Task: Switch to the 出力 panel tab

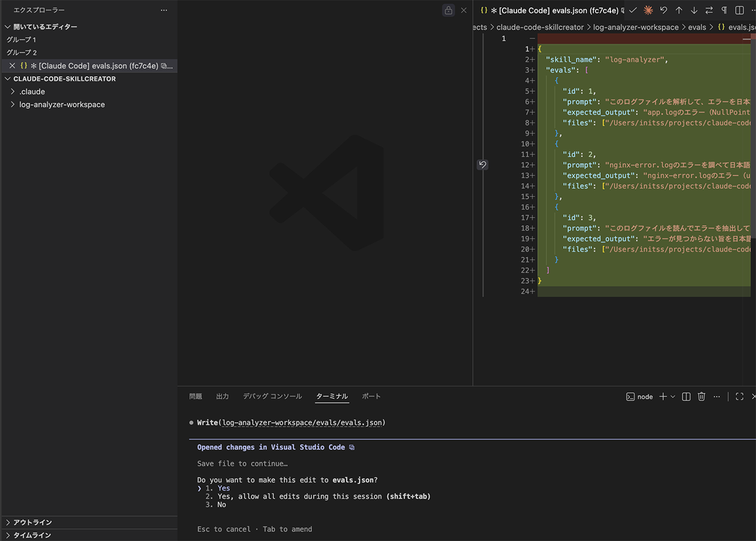Action: (x=222, y=396)
